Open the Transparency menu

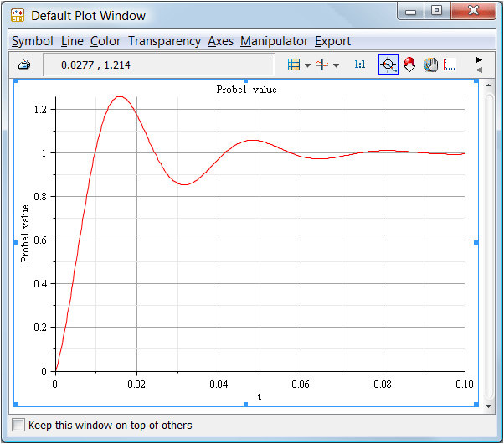point(164,41)
